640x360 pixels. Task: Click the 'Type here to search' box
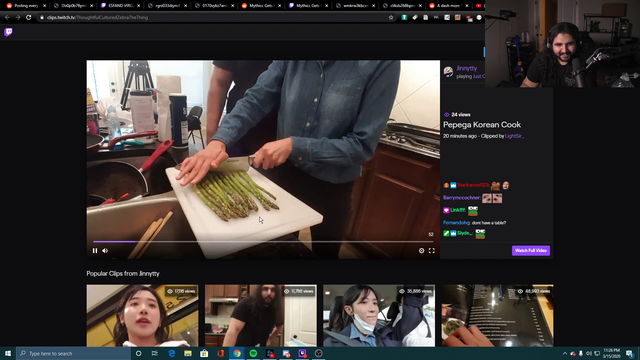73,353
